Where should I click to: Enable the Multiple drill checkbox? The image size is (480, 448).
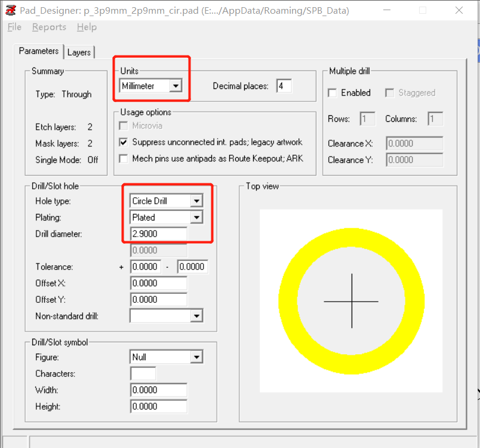pos(332,93)
